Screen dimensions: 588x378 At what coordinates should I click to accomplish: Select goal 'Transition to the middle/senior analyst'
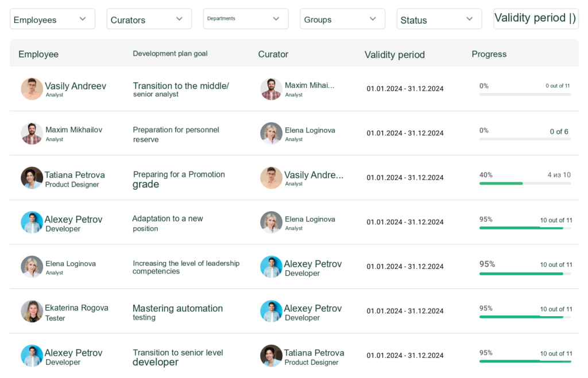pos(181,89)
